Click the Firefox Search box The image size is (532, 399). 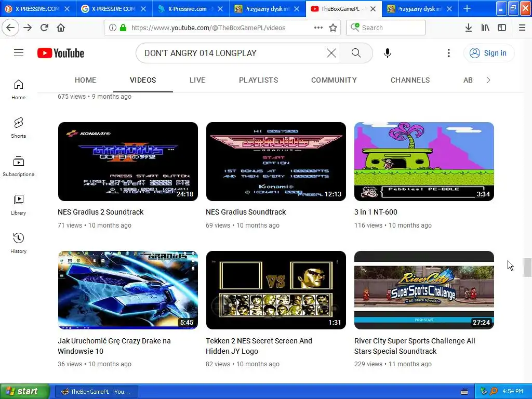point(386,28)
